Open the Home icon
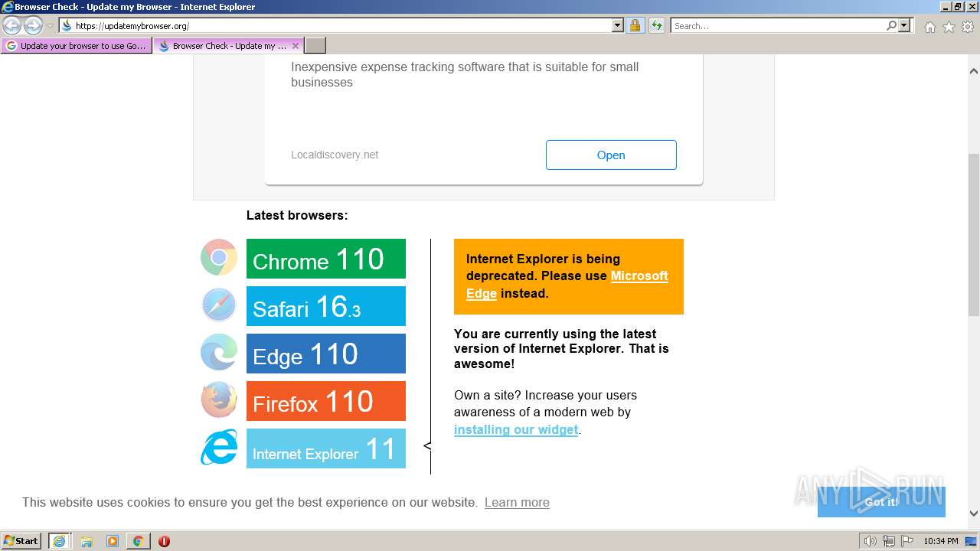This screenshot has width=980, height=551. [x=929, y=27]
